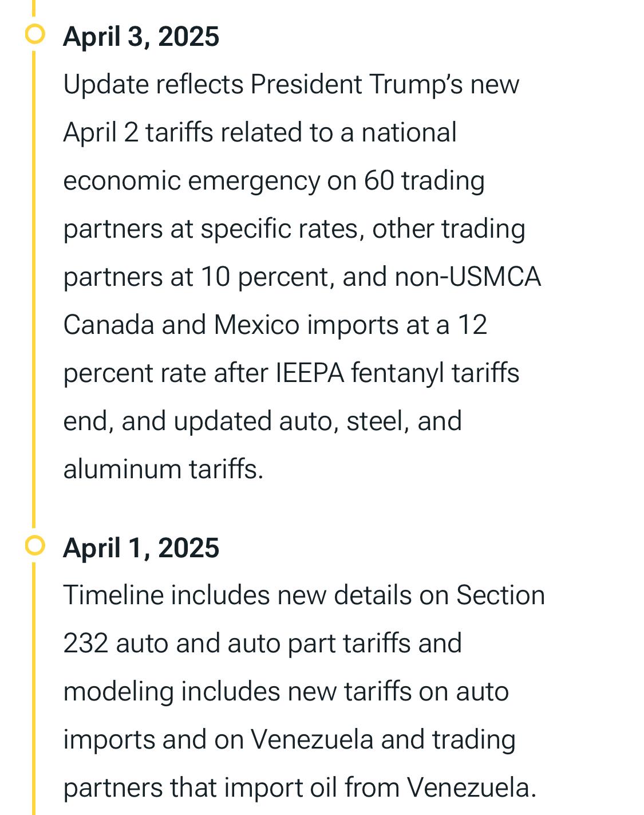Click the yellow line segment above April 3 marker
The image size is (644, 815).
coord(34,8)
